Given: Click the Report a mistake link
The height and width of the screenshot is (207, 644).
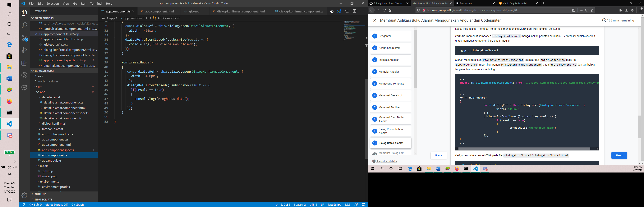Looking at the screenshot, I should [x=387, y=161].
